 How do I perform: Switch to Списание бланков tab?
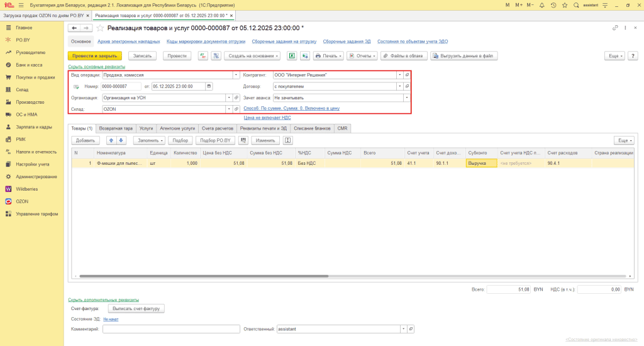[x=312, y=128]
